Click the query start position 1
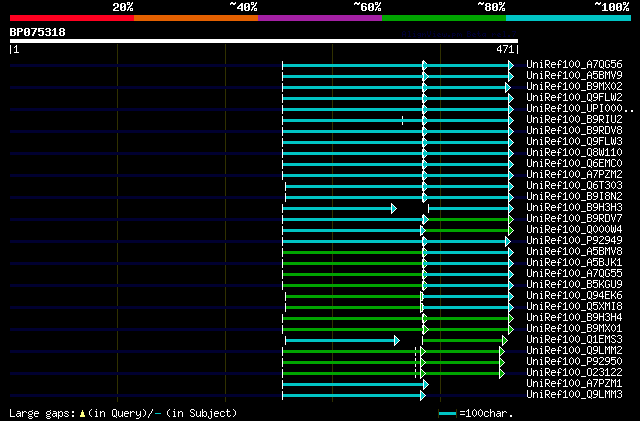 [x=16, y=49]
